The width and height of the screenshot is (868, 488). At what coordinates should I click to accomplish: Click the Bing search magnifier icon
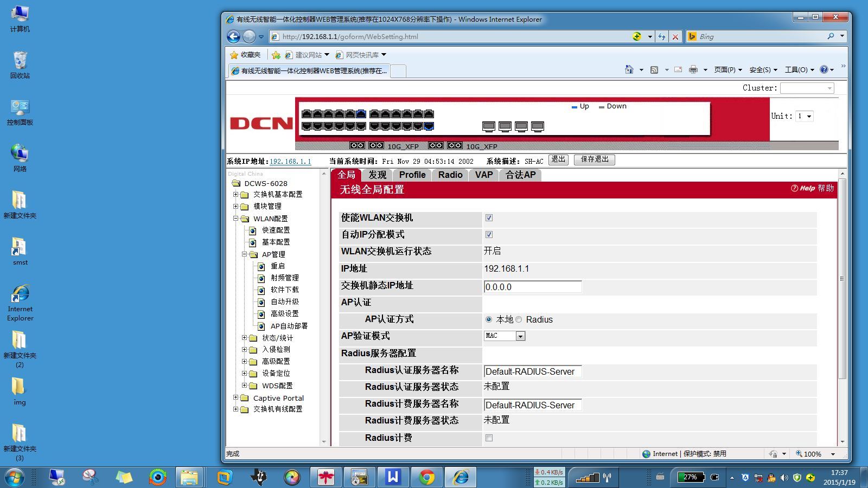coord(831,36)
